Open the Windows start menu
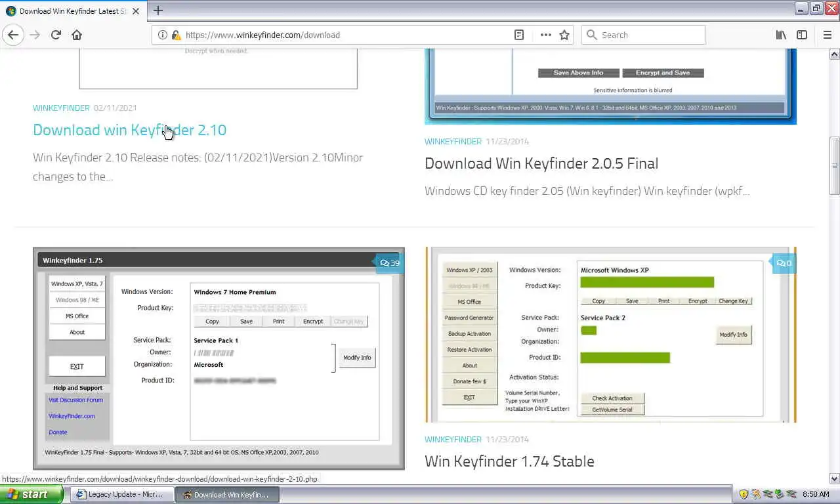Image resolution: width=840 pixels, height=504 pixels. coord(31,494)
